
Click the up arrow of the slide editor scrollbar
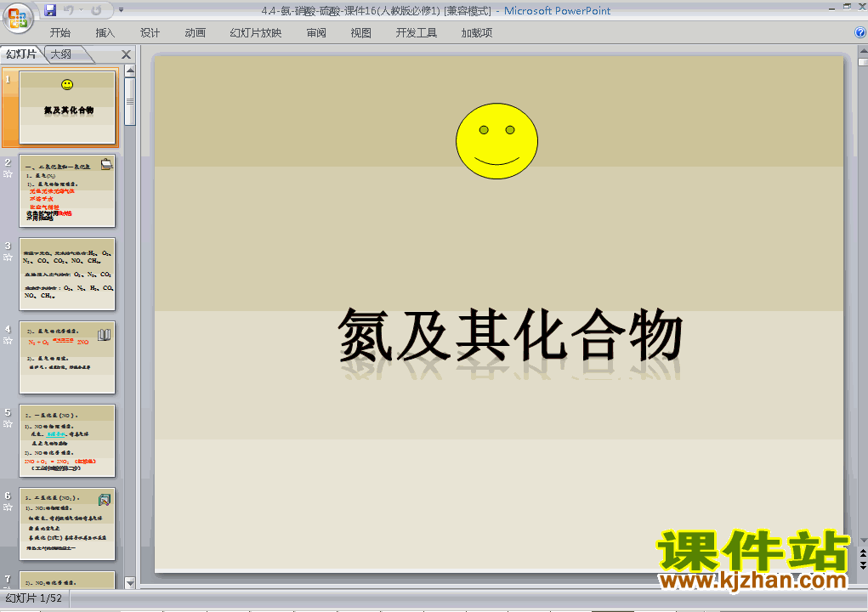pos(863,52)
